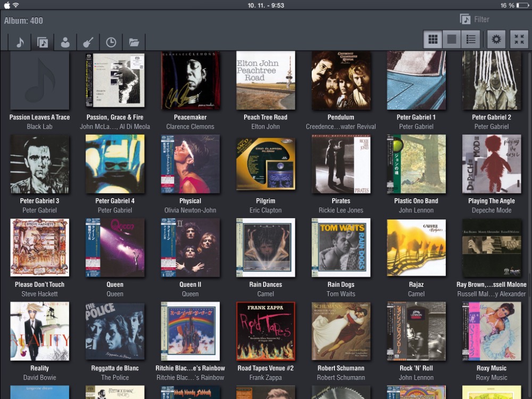Open Peacemaker album cover
This screenshot has height=399, width=532.
190,80
